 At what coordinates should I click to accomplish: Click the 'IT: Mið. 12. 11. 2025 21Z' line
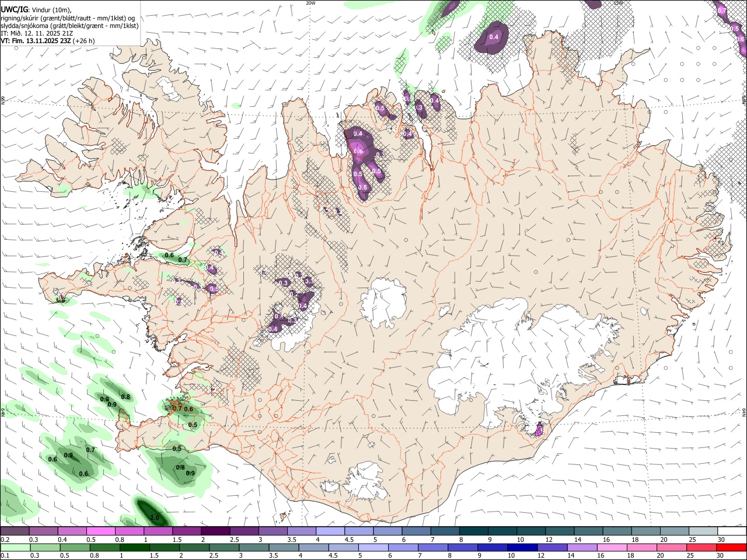click(38, 33)
